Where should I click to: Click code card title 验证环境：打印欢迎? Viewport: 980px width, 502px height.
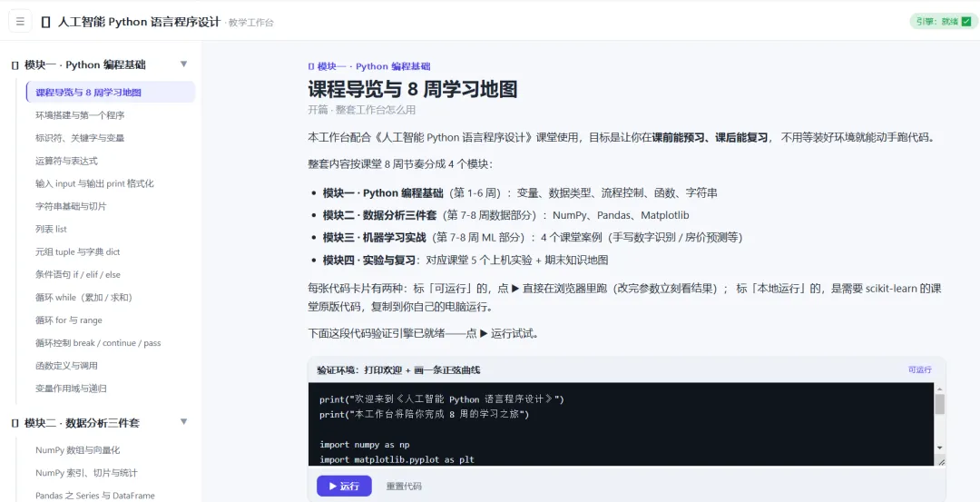(x=398, y=369)
